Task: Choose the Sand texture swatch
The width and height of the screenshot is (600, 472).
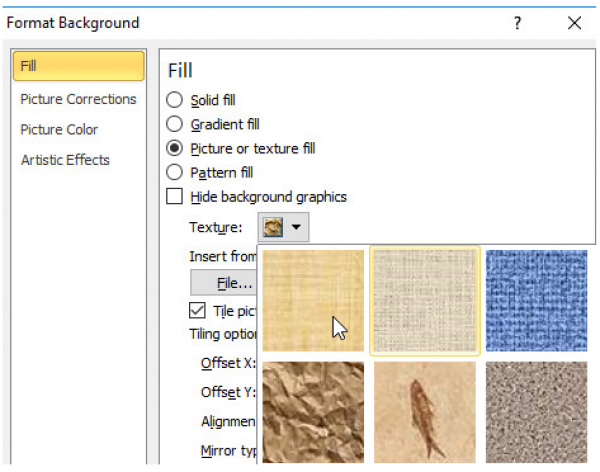Action: point(536,412)
